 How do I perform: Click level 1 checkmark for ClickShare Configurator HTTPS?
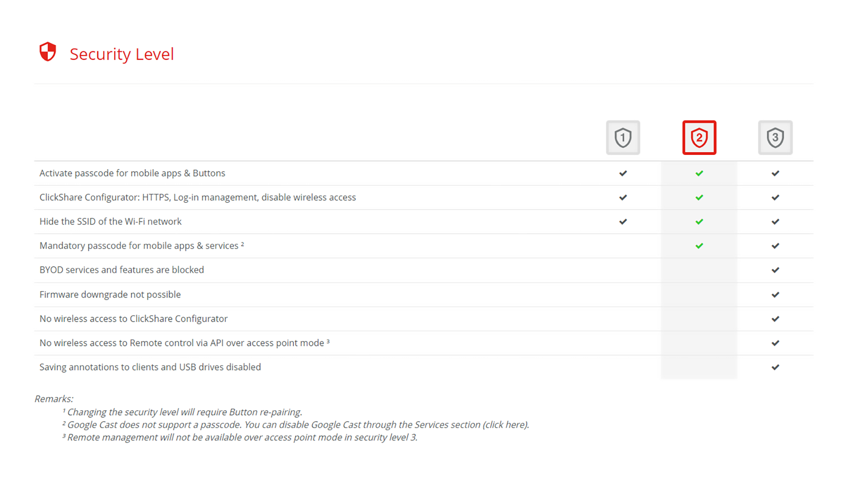tap(623, 198)
